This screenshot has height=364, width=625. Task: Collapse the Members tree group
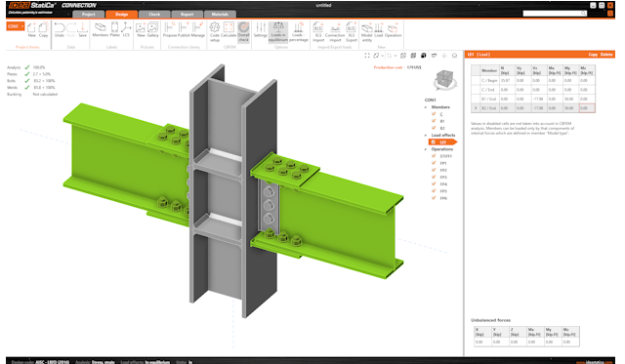pyautogui.click(x=426, y=107)
